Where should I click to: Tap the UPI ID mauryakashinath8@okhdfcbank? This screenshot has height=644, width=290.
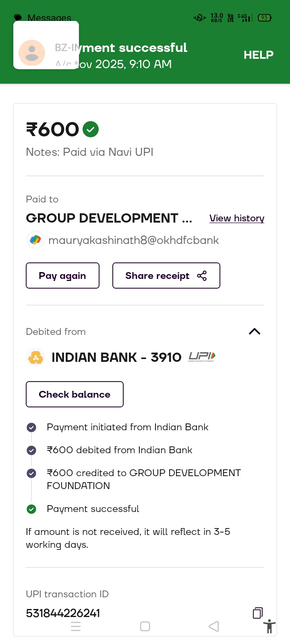[133, 240]
